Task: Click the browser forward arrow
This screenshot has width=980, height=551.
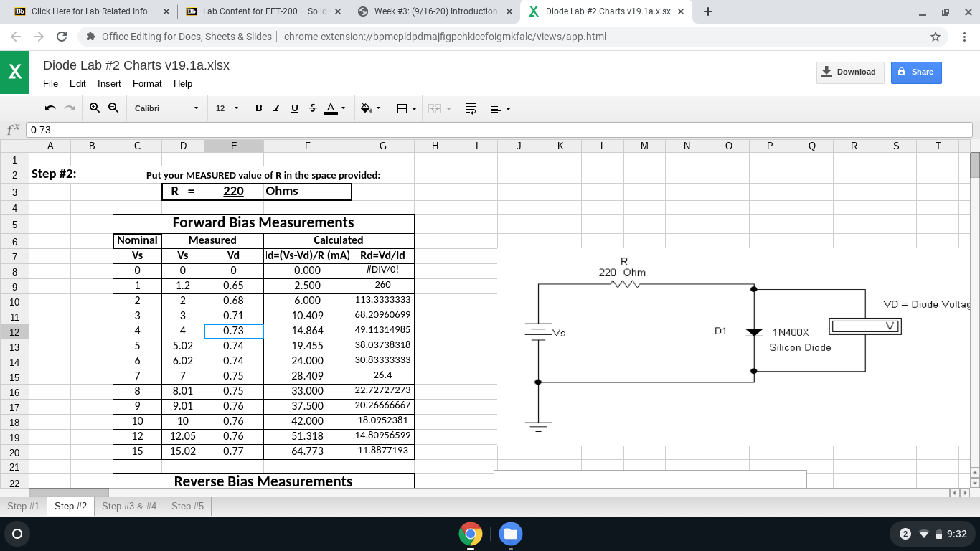Action: (39, 37)
